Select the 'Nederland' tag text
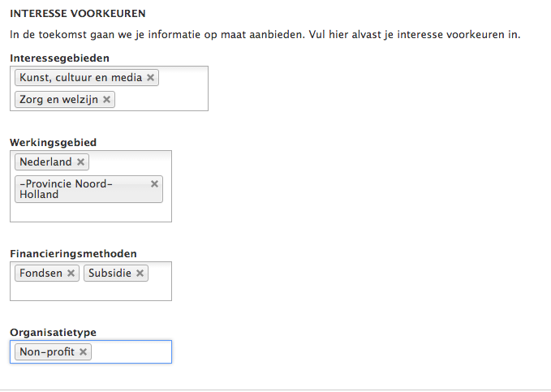Screen dimensions: 551x392 click(x=45, y=162)
